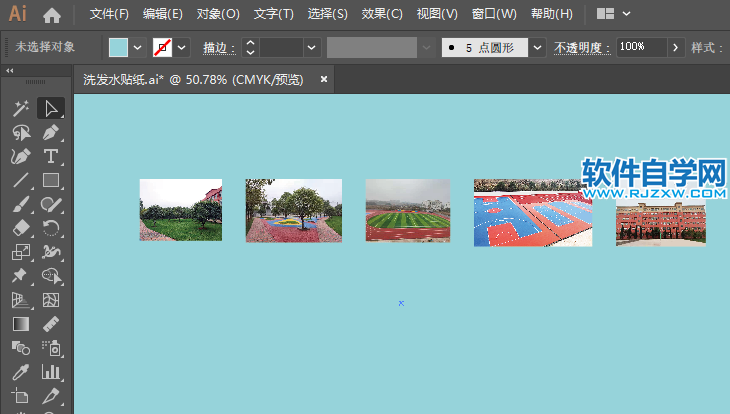Open the 不透明度 transparency panel link
The height and width of the screenshot is (414, 730).
point(582,48)
